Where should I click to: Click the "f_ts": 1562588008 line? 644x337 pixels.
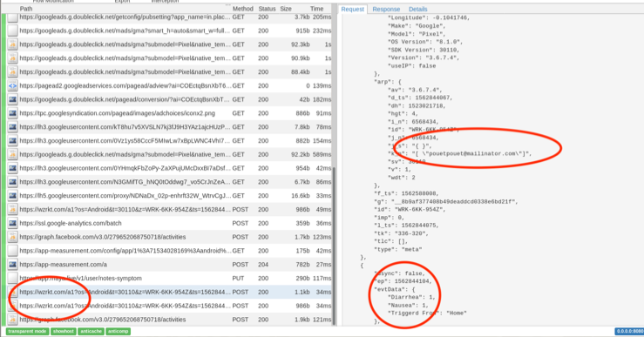pos(407,193)
